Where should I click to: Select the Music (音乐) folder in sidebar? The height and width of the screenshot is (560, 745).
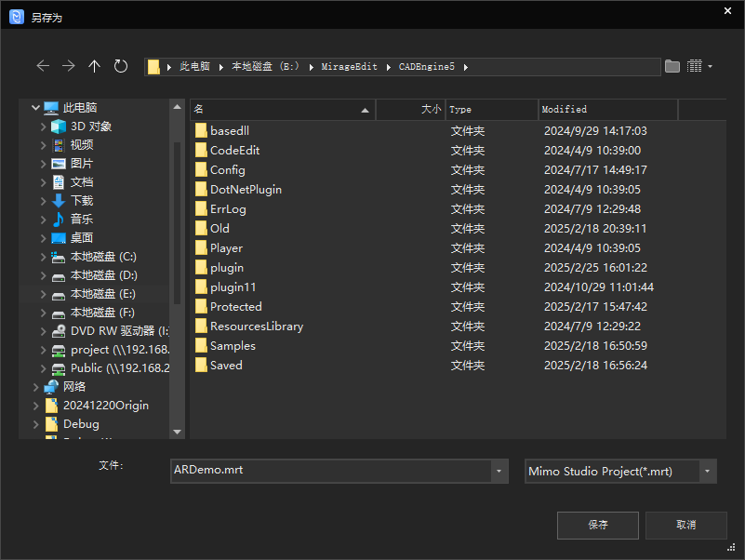[x=82, y=220]
